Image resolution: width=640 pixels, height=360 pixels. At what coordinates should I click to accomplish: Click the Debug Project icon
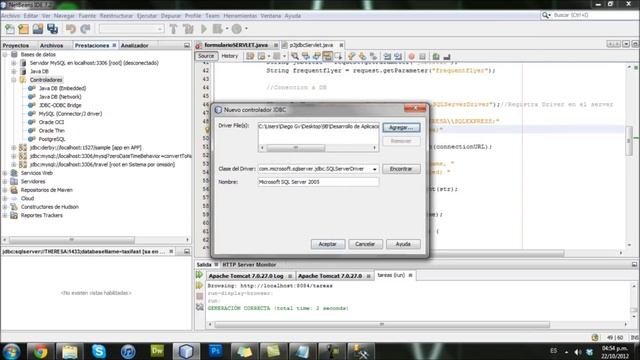218,29
